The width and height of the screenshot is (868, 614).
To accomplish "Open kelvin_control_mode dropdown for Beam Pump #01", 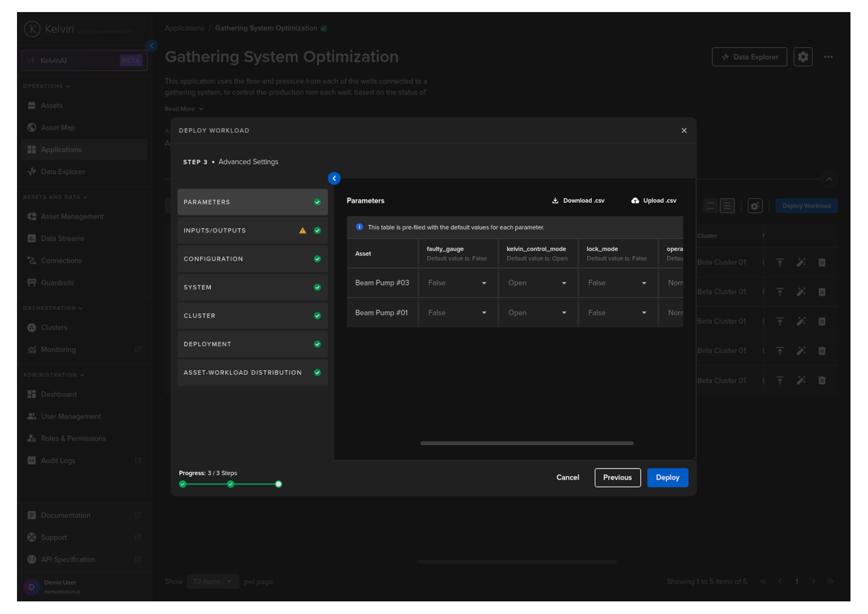I will click(x=538, y=313).
